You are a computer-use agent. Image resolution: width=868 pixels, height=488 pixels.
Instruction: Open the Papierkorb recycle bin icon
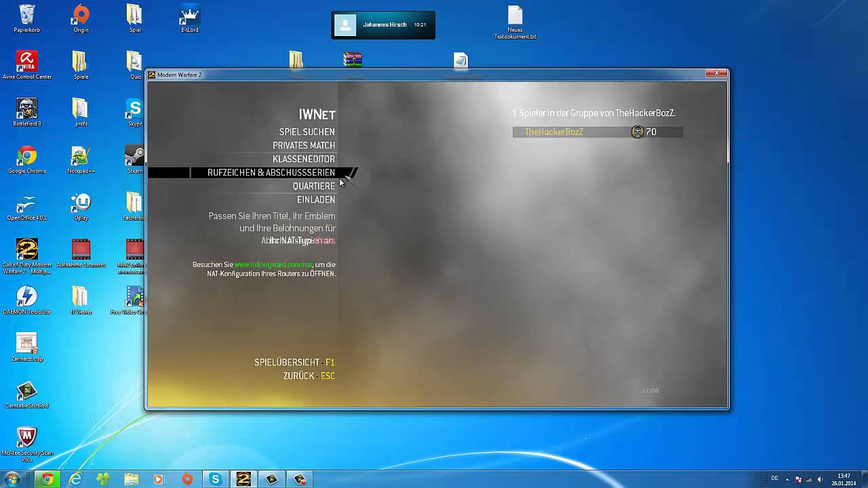(27, 18)
